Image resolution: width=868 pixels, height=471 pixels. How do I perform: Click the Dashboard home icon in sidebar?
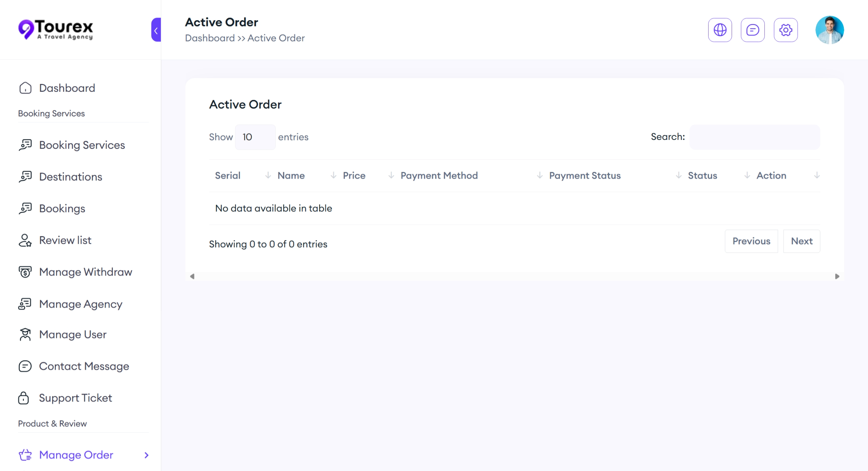coord(25,88)
